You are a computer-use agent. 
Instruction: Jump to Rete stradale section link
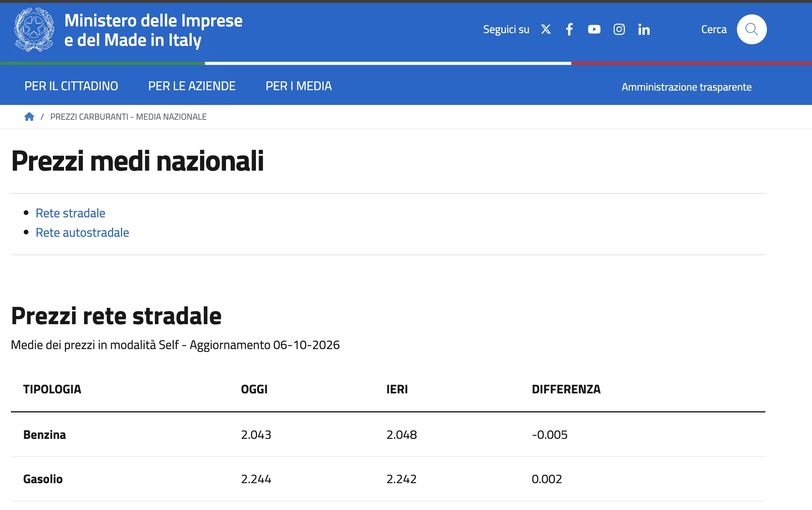pyautogui.click(x=70, y=213)
